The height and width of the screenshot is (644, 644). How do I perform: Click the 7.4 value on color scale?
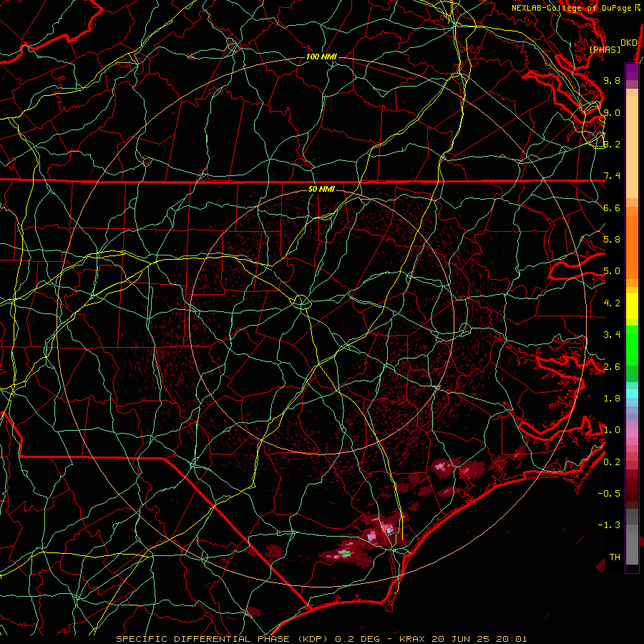click(x=612, y=176)
